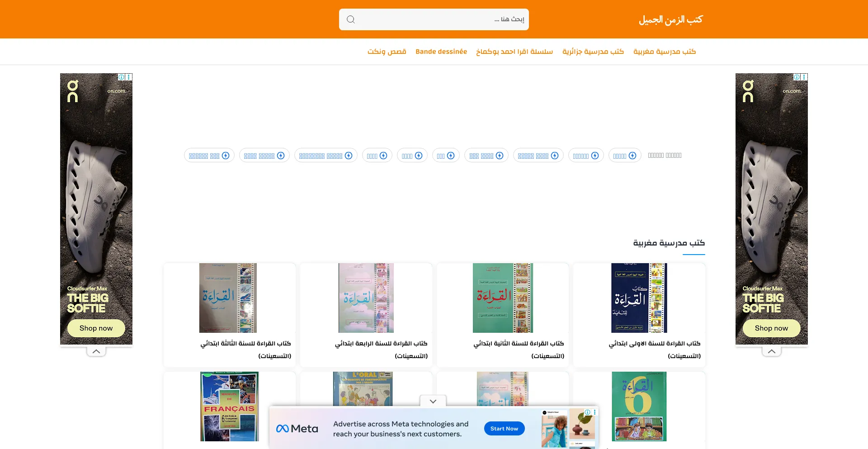
Task: Open the three-dot options on left shoe ad
Action: click(x=129, y=77)
